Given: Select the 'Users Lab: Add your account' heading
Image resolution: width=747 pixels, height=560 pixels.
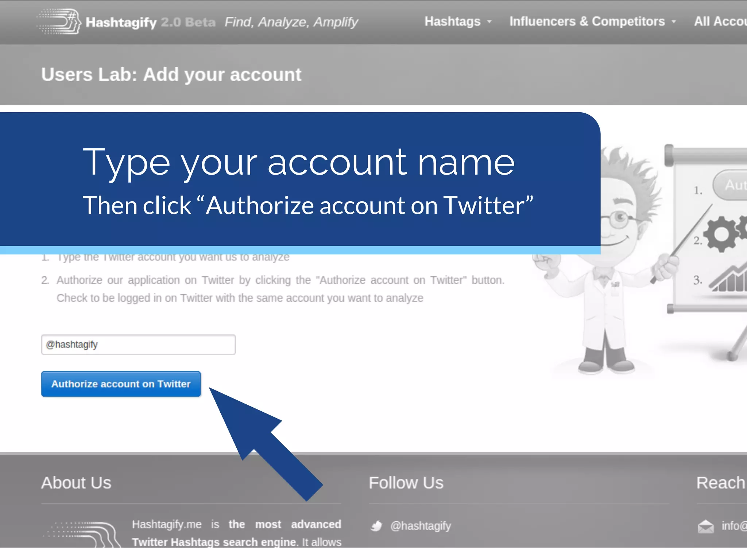Looking at the screenshot, I should point(171,75).
